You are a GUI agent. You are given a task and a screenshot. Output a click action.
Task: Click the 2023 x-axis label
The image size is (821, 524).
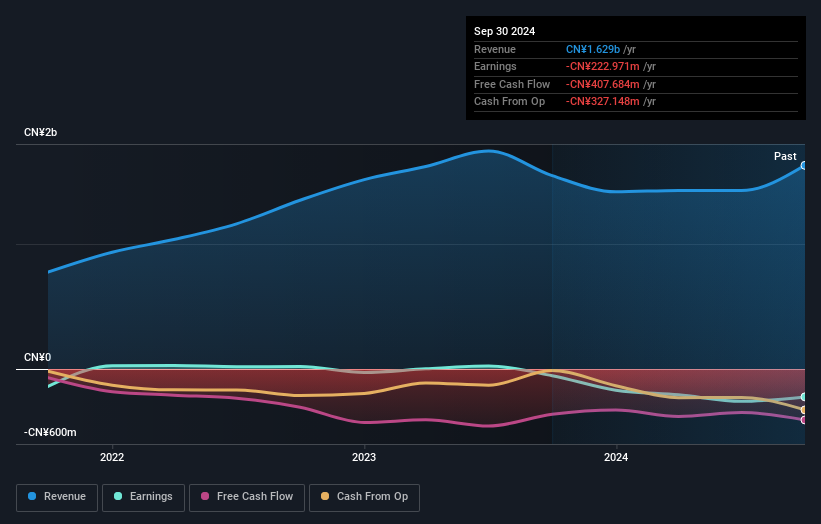[x=364, y=457]
